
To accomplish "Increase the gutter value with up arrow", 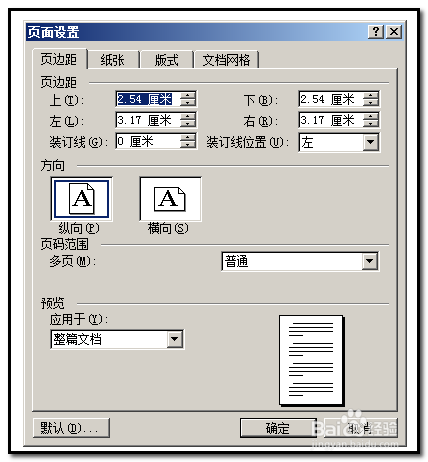I will 188,138.
